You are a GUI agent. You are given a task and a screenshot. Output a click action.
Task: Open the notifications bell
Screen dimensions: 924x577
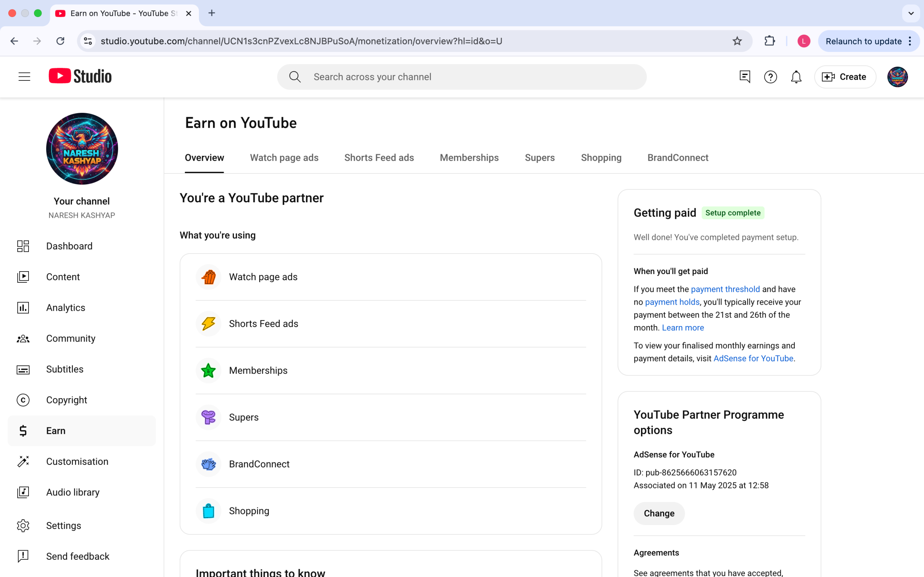point(796,77)
